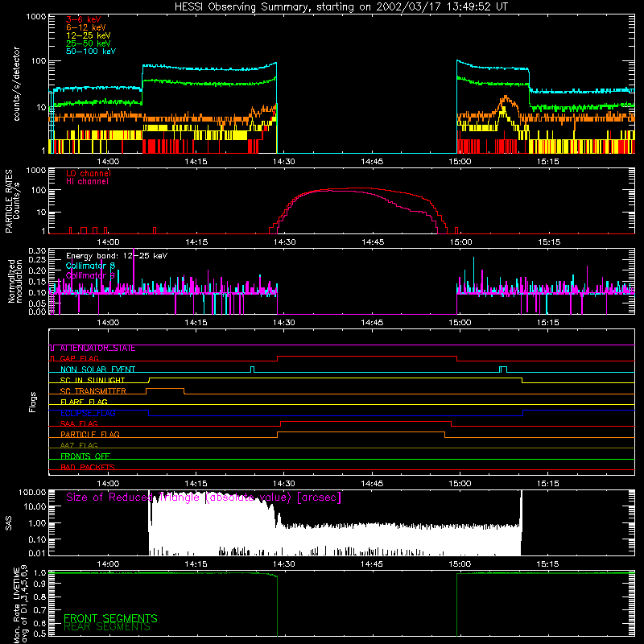Click the FRONTS_OFF flag label

(85, 456)
